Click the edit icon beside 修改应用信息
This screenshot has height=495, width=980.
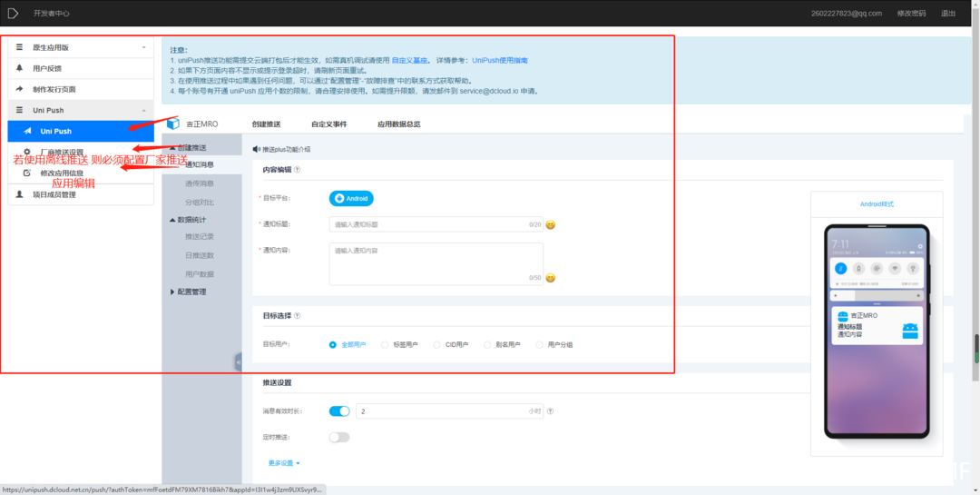click(x=27, y=173)
